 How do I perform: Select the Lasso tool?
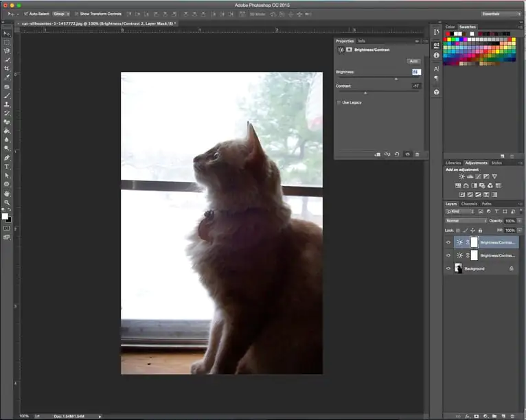coord(7,51)
